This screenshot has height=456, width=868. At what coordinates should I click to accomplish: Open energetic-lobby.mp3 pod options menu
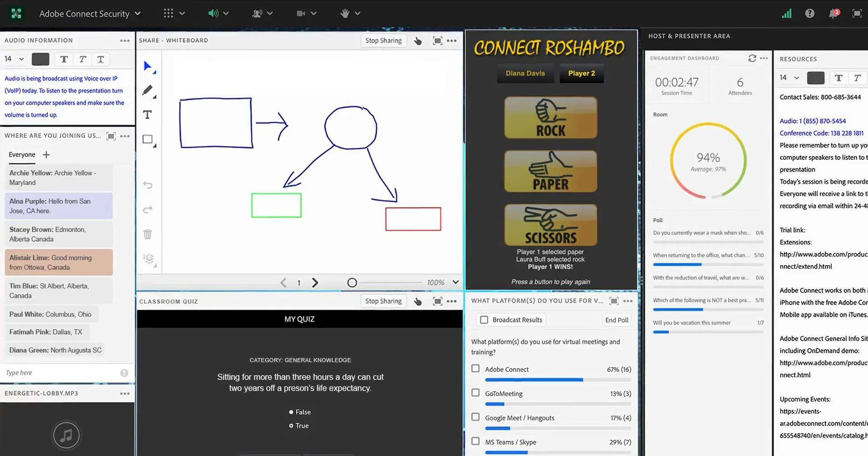click(x=125, y=393)
